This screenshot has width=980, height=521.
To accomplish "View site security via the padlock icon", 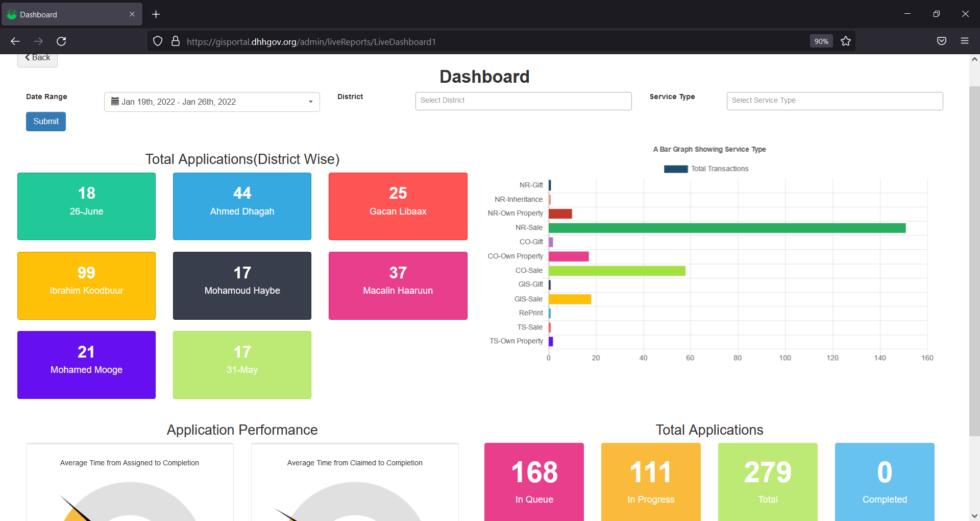I will pyautogui.click(x=175, y=41).
